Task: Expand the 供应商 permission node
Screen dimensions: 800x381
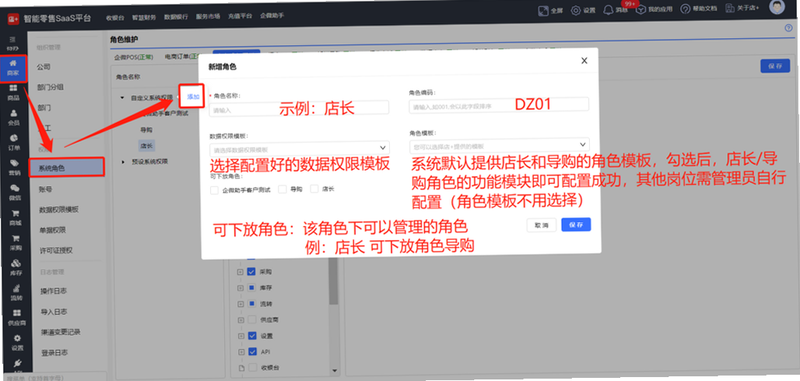Action: (x=241, y=320)
